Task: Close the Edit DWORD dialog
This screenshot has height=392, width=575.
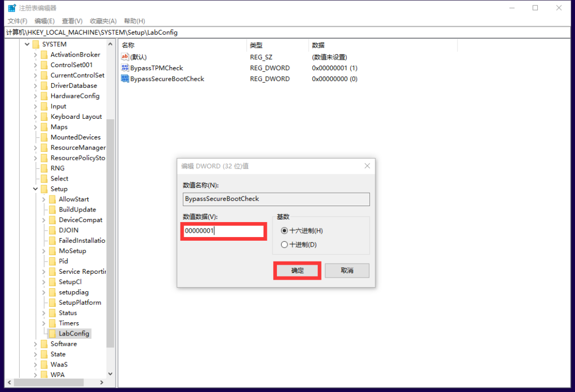Action: 367,166
